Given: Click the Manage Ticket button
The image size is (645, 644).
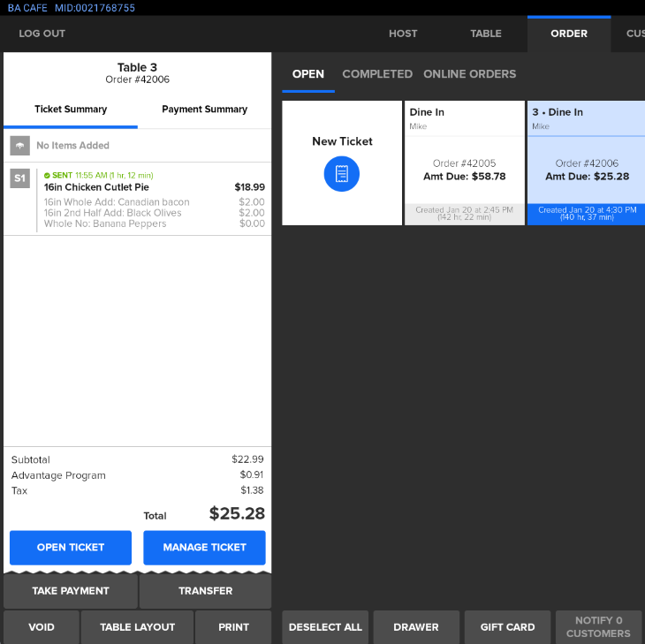Looking at the screenshot, I should pos(204,548).
